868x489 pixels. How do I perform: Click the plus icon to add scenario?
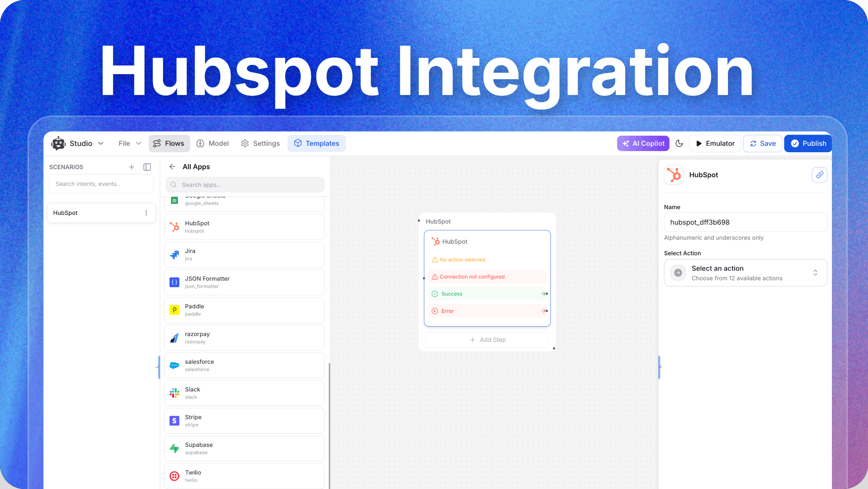tap(131, 167)
